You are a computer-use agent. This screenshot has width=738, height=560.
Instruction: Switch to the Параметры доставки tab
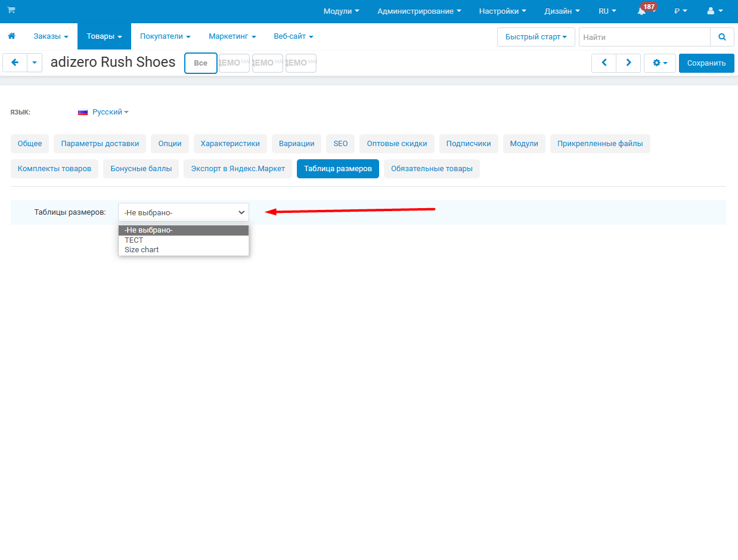tap(100, 144)
